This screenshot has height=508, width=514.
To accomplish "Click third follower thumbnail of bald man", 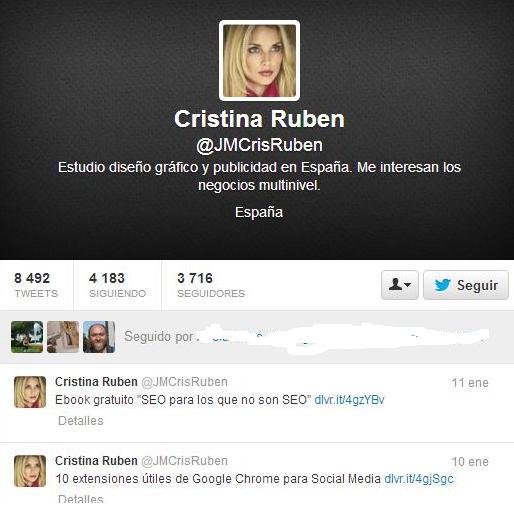I will click(99, 337).
